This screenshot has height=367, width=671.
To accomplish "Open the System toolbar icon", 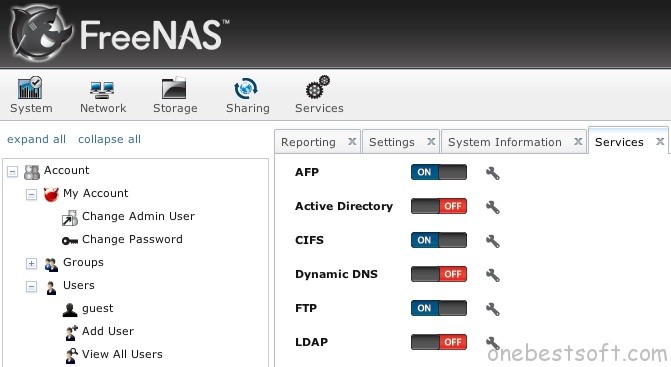I will [x=30, y=88].
